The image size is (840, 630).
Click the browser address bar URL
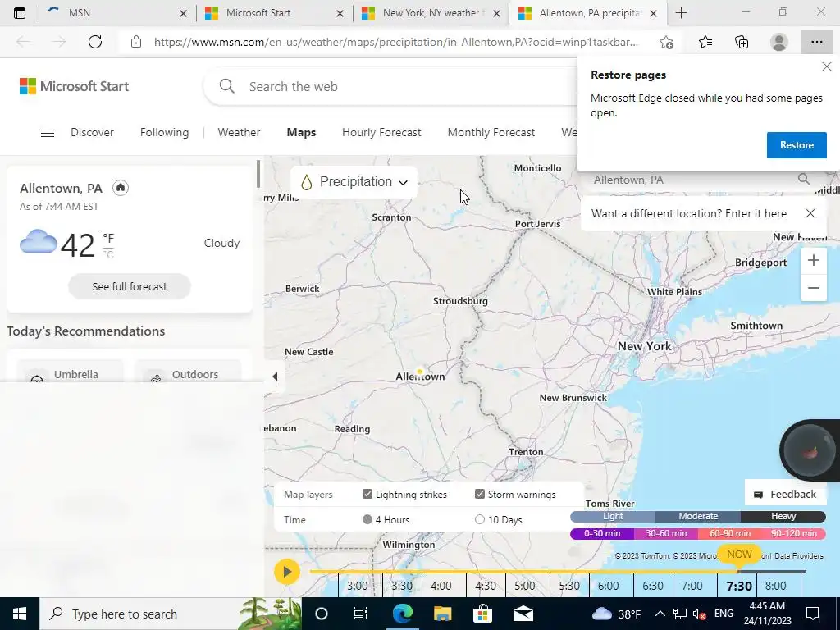pyautogui.click(x=396, y=42)
